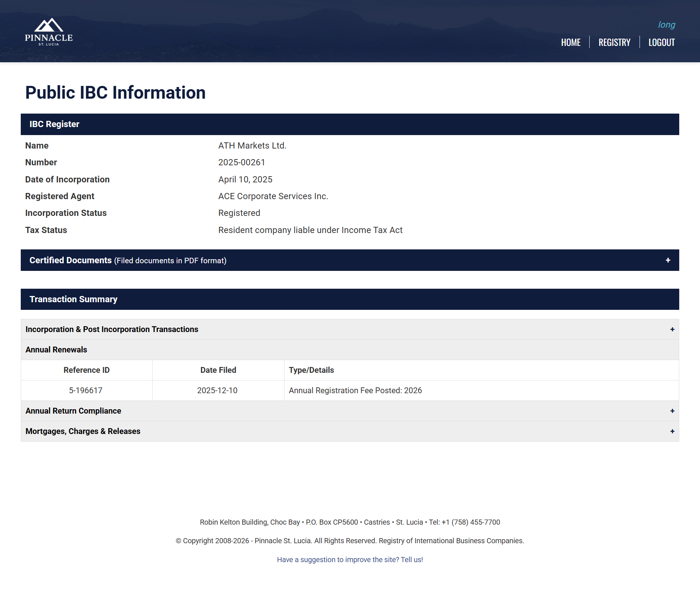
Task: Click the Reference ID column header
Action: tap(87, 370)
